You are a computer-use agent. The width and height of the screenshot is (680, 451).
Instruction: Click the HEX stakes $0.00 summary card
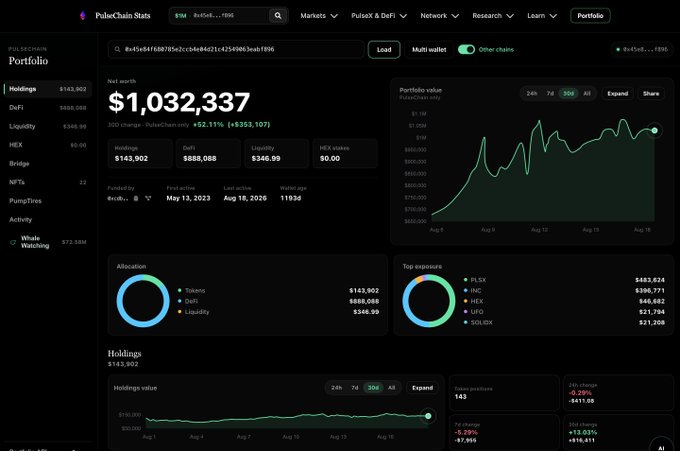click(345, 154)
